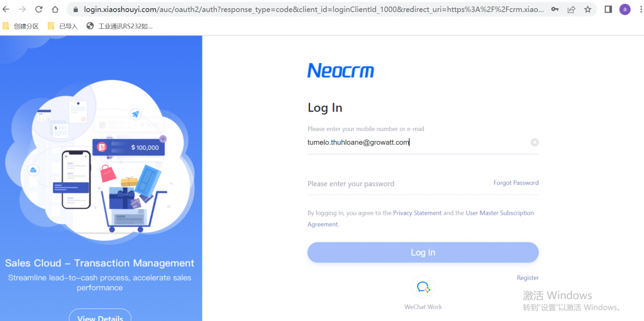Image resolution: width=644 pixels, height=321 pixels.
Task: Open the browser side panel icon
Action: 608,9
